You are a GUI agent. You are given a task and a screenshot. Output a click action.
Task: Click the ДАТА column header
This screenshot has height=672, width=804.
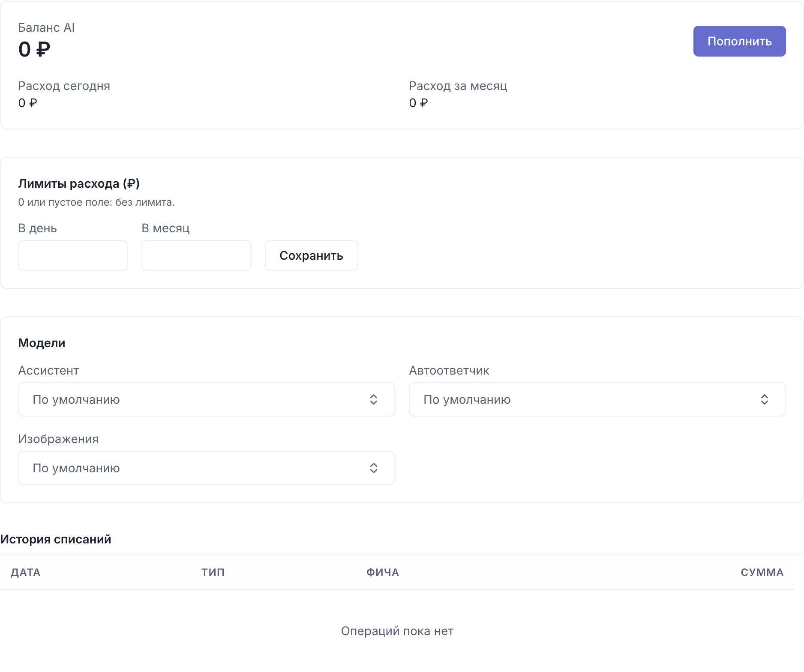pos(26,573)
